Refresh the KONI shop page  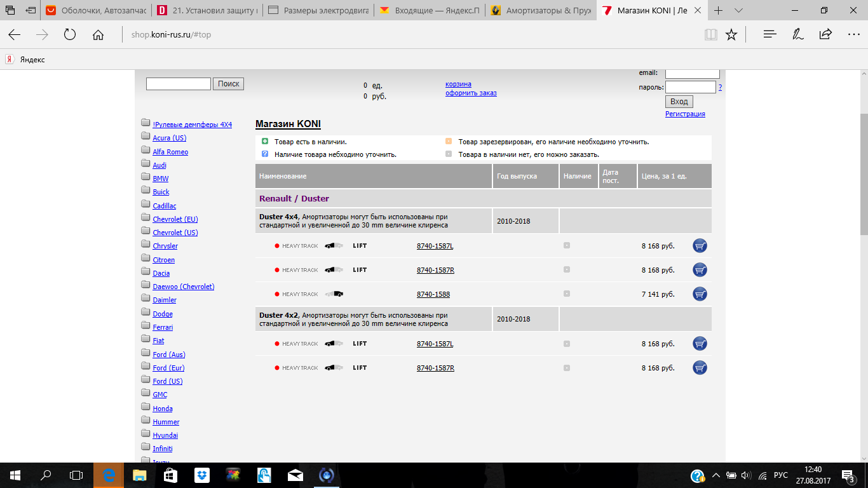tap(70, 35)
